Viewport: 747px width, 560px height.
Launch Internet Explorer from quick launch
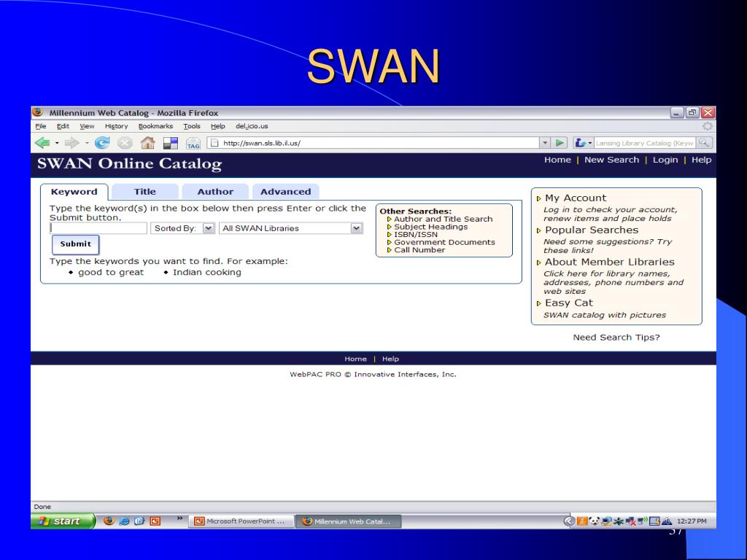point(124,521)
